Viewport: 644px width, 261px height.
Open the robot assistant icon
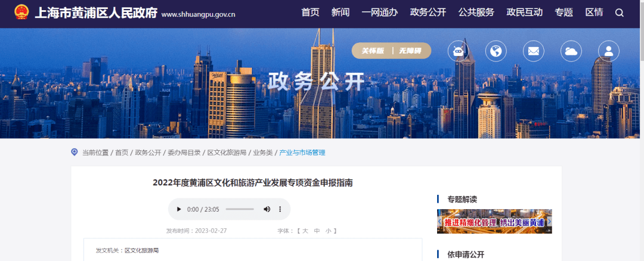pos(458,51)
